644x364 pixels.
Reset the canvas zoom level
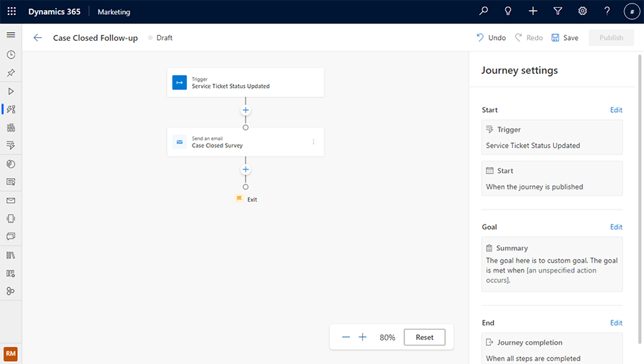pos(424,338)
